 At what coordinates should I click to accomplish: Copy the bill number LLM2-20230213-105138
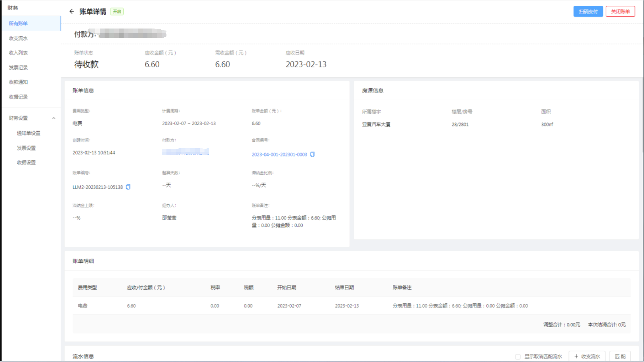128,187
